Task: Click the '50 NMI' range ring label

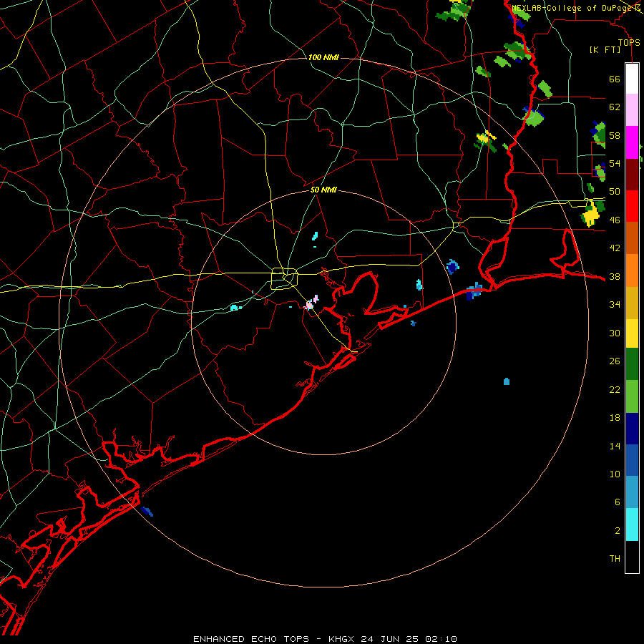Action: tap(323, 190)
